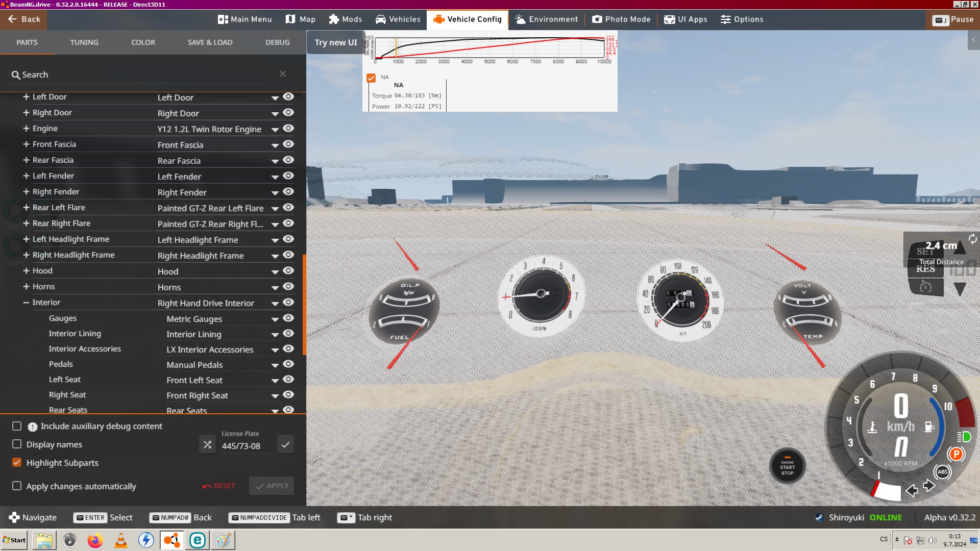Click the randomize license plate shuffle icon
The width and height of the screenshot is (980, 551).
[207, 445]
